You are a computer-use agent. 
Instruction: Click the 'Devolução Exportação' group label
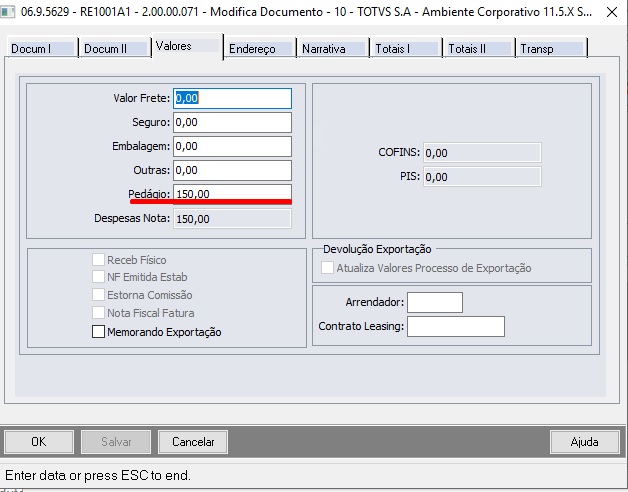(377, 249)
